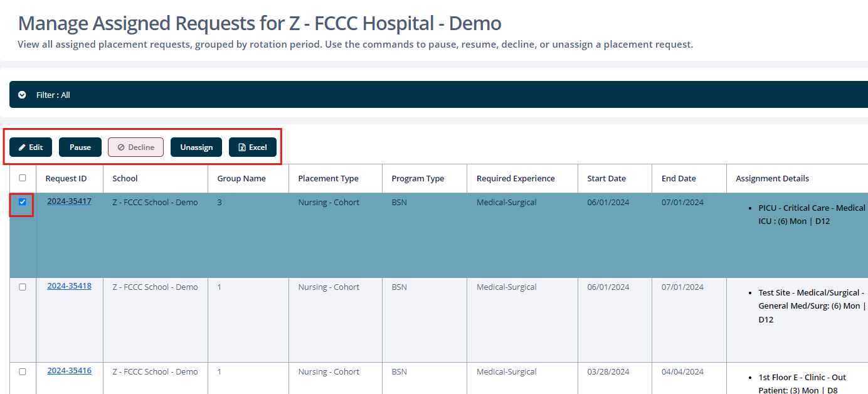Image resolution: width=868 pixels, height=394 pixels.
Task: Click the chevron icon beside Filter : All
Action: (22, 94)
